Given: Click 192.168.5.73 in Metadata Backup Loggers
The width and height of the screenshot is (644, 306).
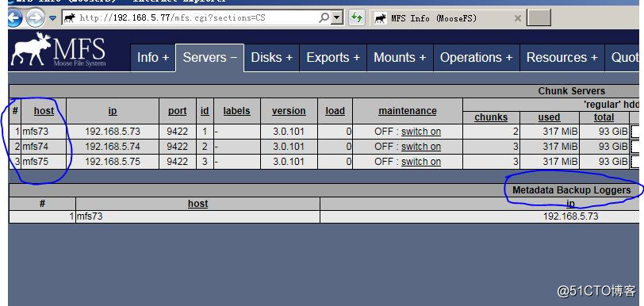Looking at the screenshot, I should click(x=570, y=216).
